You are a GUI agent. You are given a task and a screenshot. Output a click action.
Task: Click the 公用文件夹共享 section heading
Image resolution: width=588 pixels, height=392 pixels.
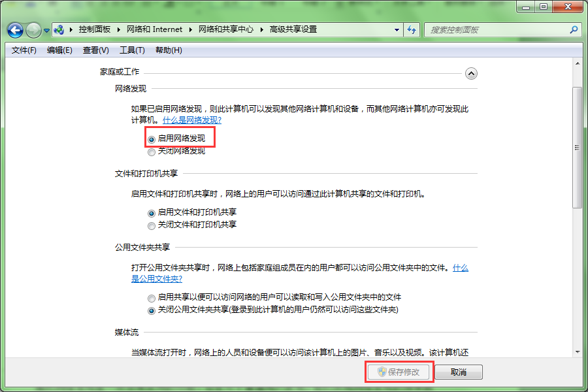[142, 247]
